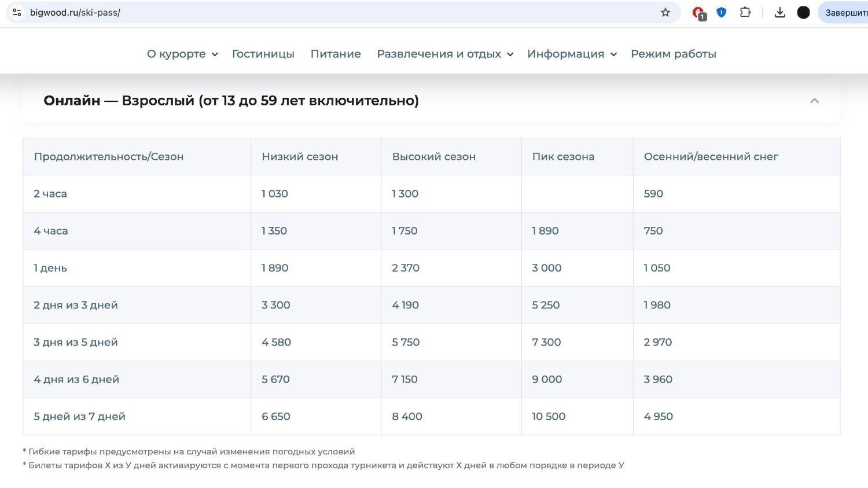Show browser downloads
Viewport: 868px width, 488px height.
click(780, 12)
